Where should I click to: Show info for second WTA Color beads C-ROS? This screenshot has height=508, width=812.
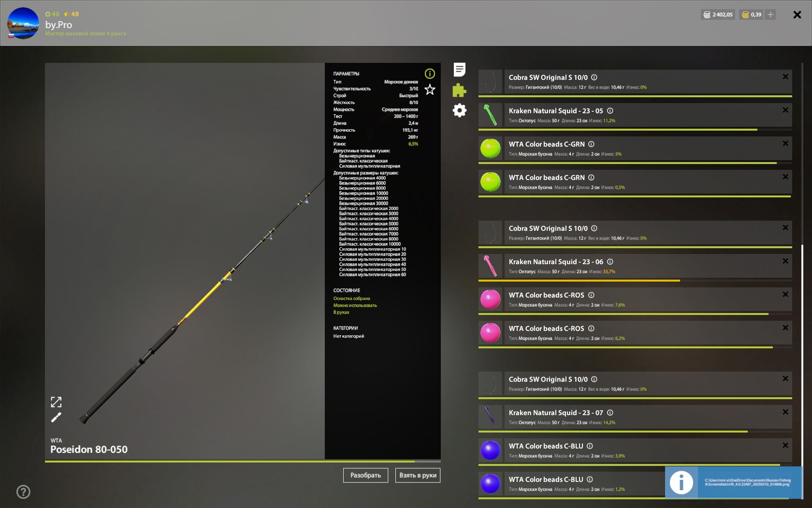(591, 329)
